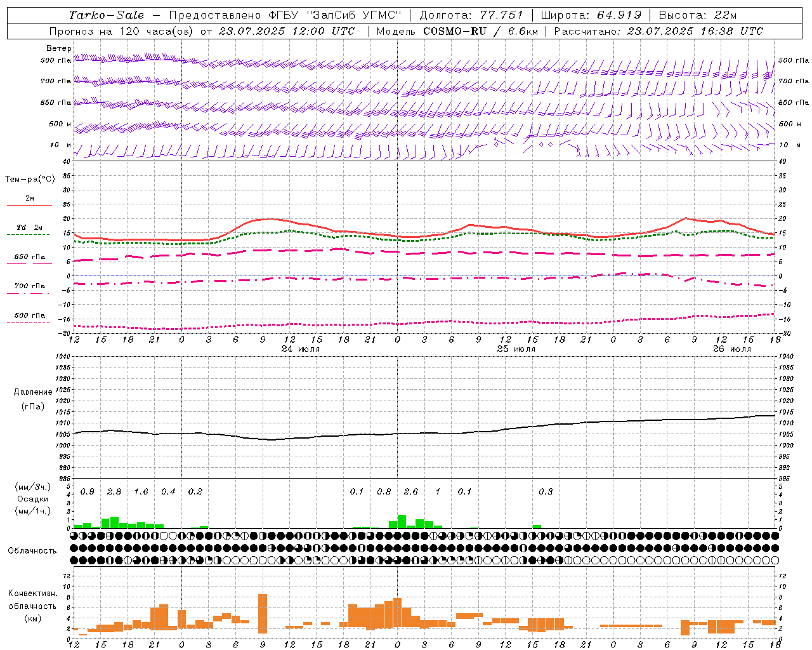This screenshot has width=812, height=650.
Task: Click the 'Рассчитано: 23.07.2025 16:38 UTC' timestamp
Action: coord(658,31)
